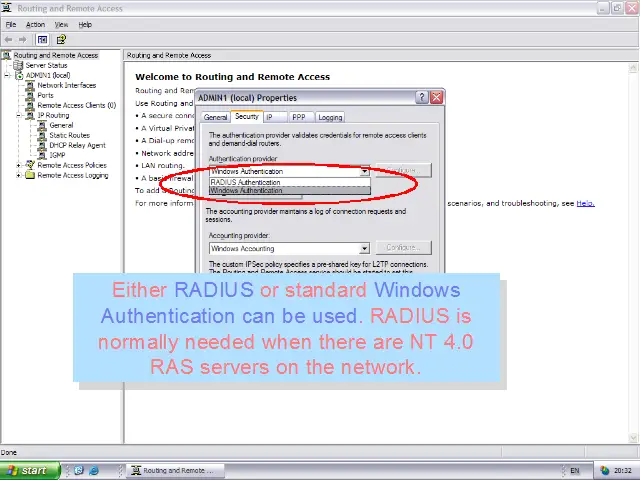Image resolution: width=640 pixels, height=480 pixels.
Task: Click the IP Routing node icon
Action: (x=30, y=116)
